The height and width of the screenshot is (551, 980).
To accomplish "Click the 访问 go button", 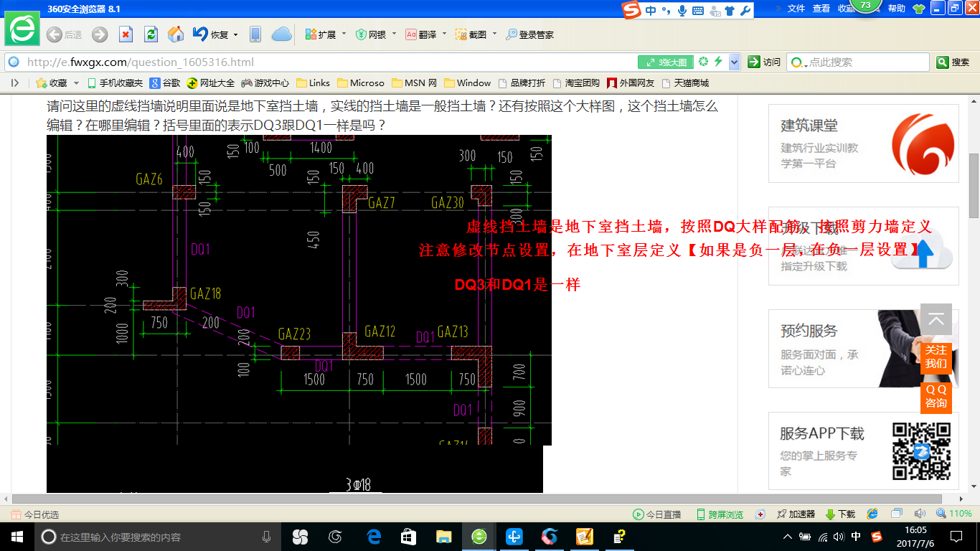I will point(764,62).
